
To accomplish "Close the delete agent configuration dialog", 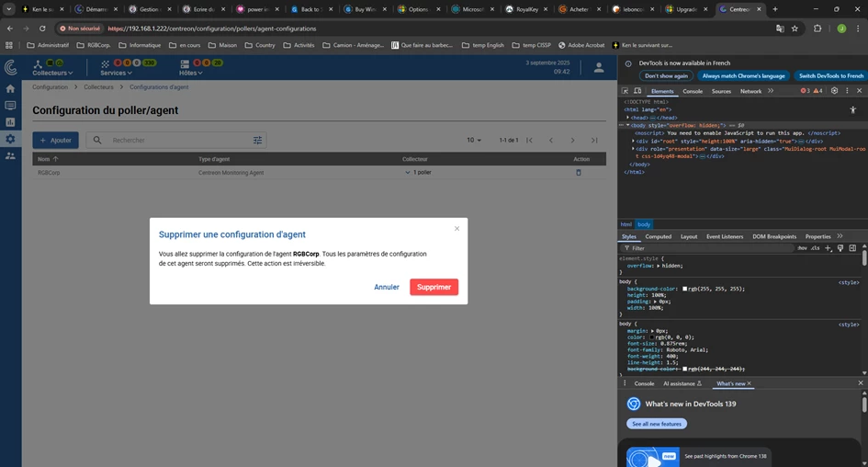I will coord(457,228).
